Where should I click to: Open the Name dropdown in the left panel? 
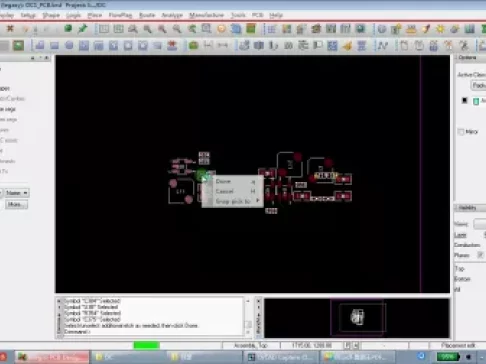17,193
